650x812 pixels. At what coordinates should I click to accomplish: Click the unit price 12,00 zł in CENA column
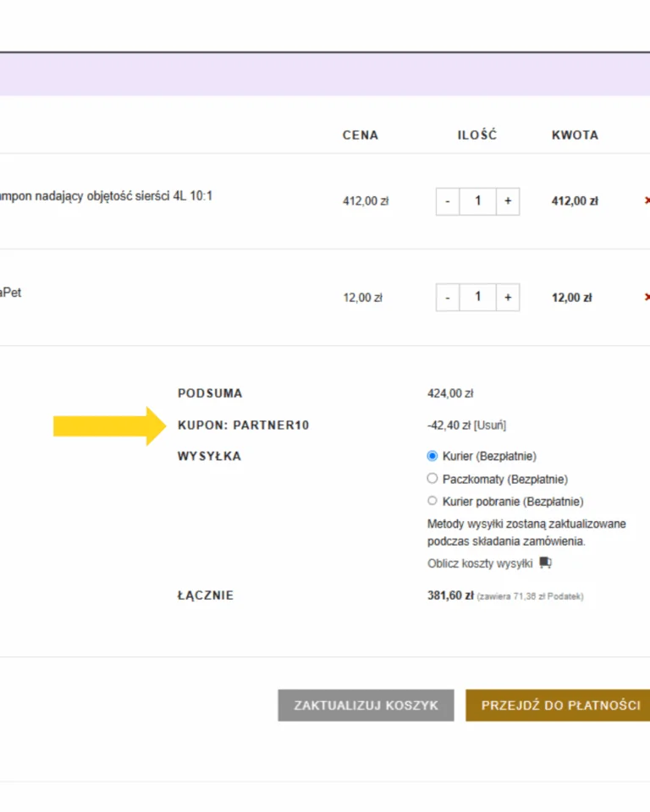tap(362, 298)
